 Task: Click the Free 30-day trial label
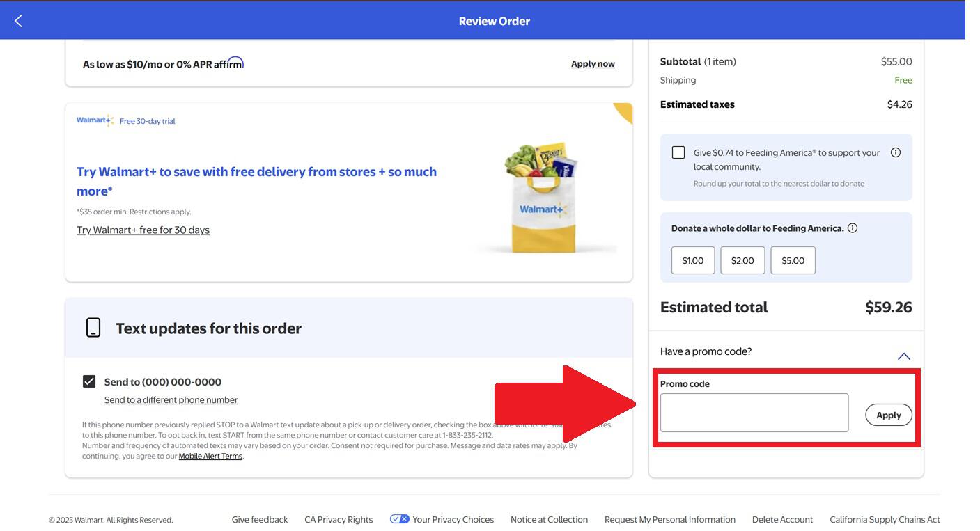click(147, 121)
